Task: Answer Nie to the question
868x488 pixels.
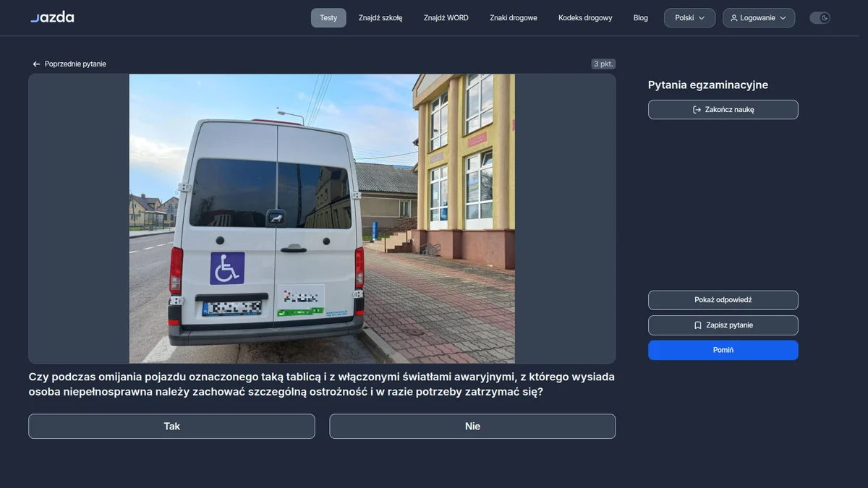Action: (x=472, y=427)
